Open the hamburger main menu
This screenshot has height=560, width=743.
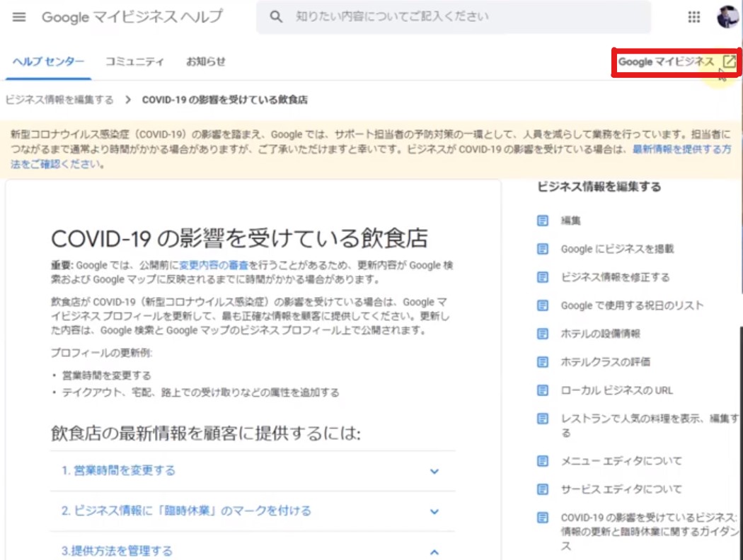(x=19, y=17)
